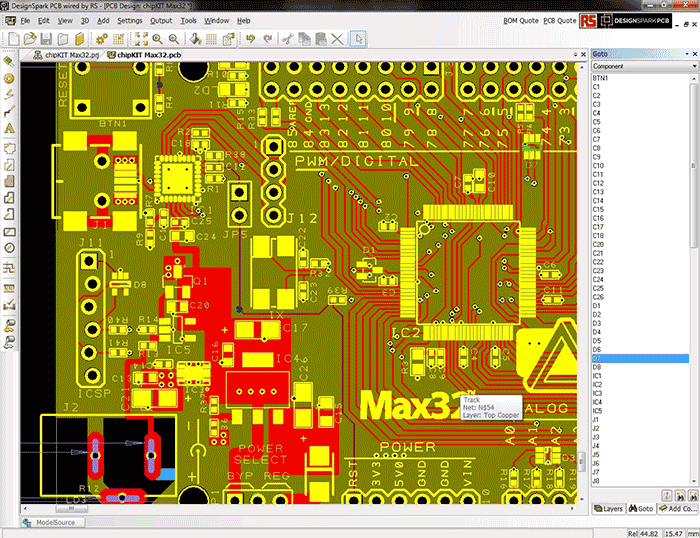Select the Goto panel tab
Screen dimensions: 700x538
coord(641,509)
